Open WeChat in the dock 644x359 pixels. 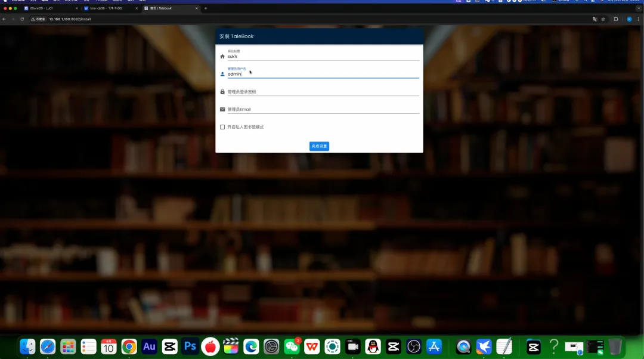(292, 346)
